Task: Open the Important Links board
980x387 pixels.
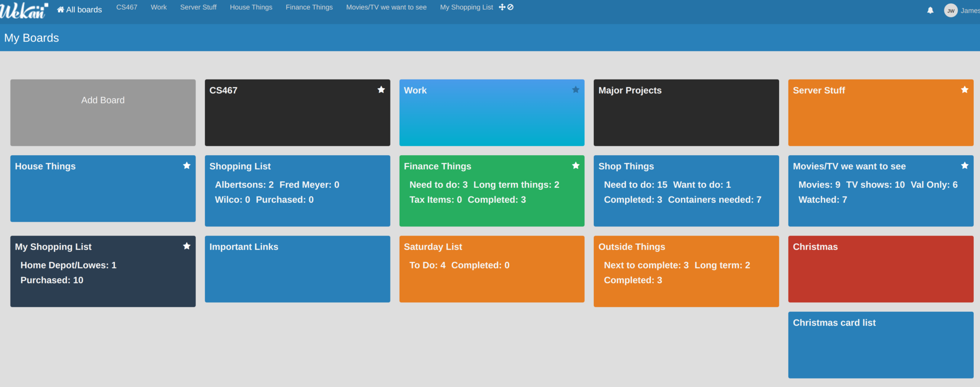Action: coord(297,269)
